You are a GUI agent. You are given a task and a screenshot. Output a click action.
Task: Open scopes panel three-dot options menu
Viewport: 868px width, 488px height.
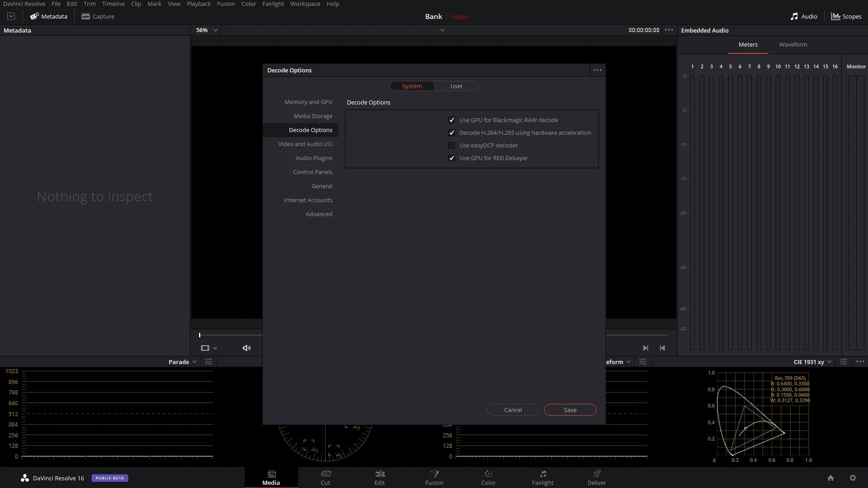[860, 361]
